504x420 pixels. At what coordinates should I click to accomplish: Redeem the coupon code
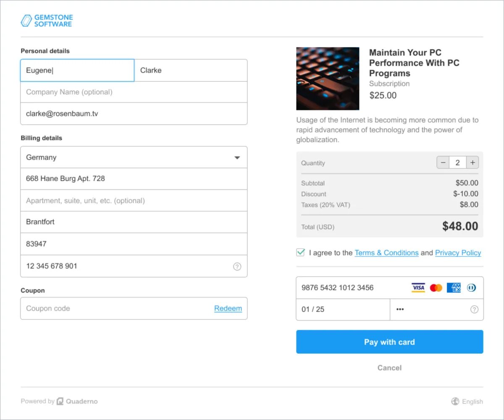[x=228, y=308]
